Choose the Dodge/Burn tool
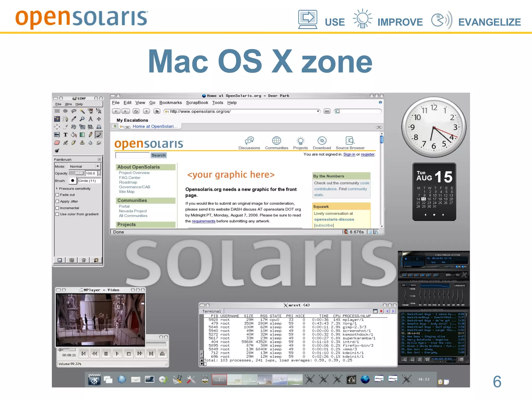 tap(57, 151)
